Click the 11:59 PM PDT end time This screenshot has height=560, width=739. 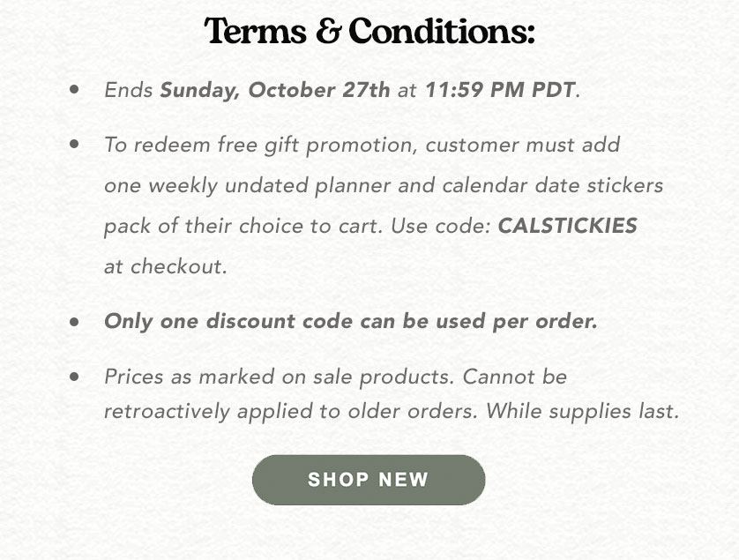(x=500, y=90)
